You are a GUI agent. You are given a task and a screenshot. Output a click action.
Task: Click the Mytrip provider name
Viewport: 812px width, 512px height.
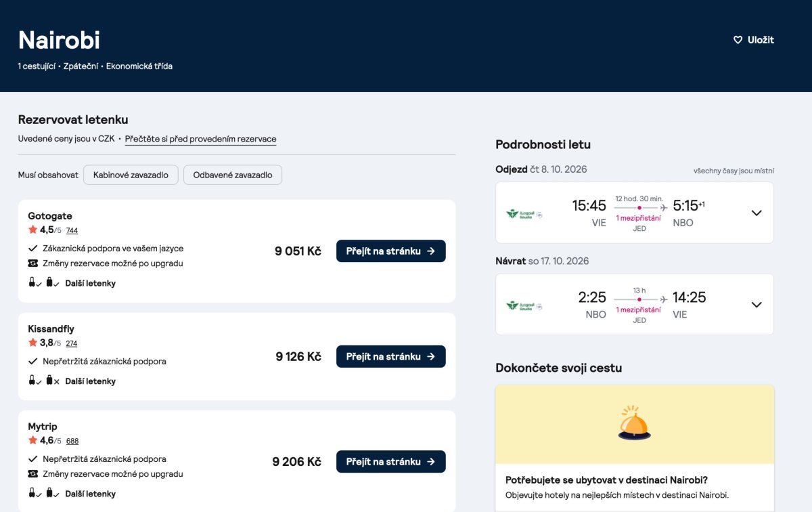(43, 427)
